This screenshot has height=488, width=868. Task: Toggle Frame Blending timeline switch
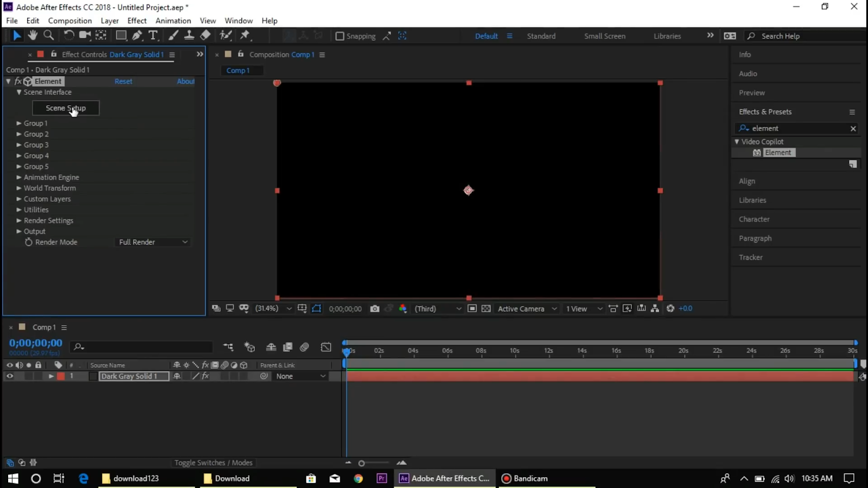point(288,347)
